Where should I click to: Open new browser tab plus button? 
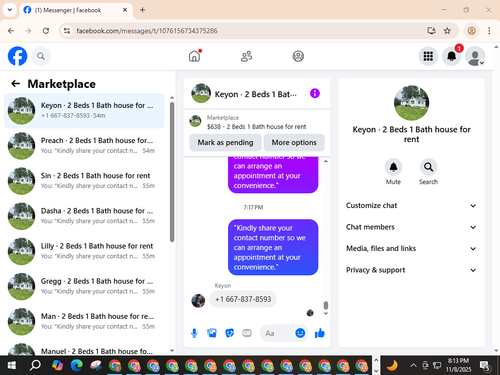pyautogui.click(x=142, y=10)
